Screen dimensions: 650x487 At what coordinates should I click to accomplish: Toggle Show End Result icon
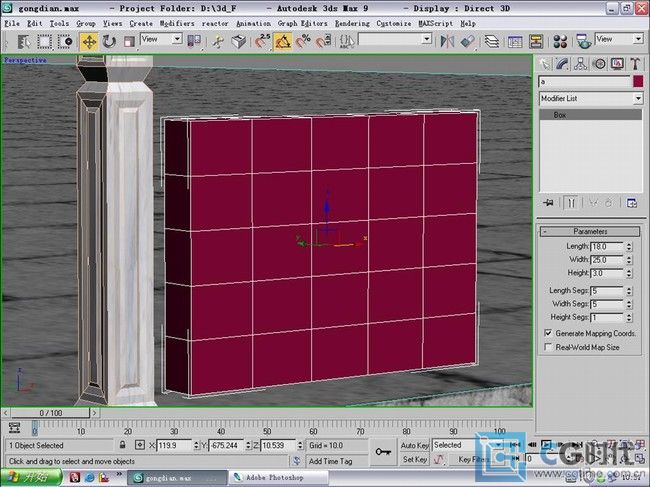[571, 203]
